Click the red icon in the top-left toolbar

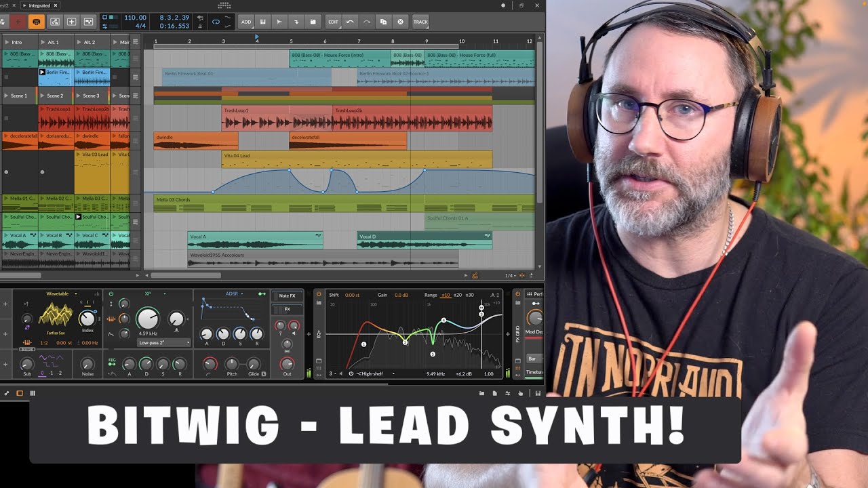(x=18, y=22)
